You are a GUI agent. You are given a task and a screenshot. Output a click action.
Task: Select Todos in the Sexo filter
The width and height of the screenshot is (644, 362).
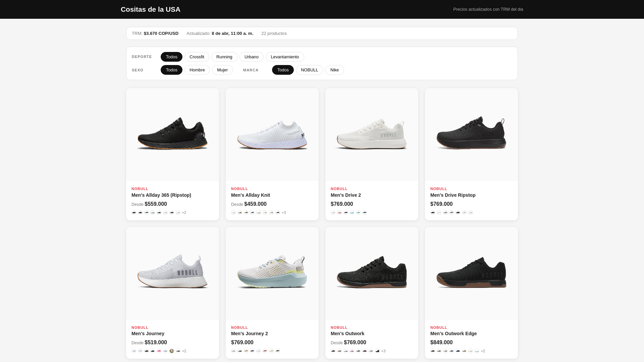(x=171, y=70)
